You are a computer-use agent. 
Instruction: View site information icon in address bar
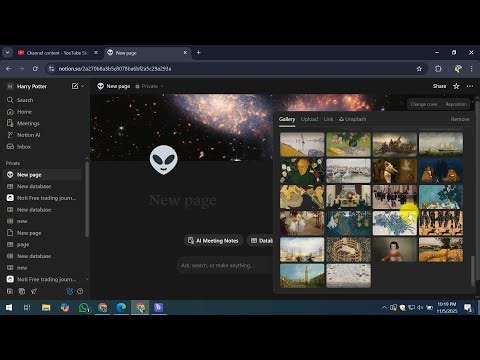pos(51,69)
